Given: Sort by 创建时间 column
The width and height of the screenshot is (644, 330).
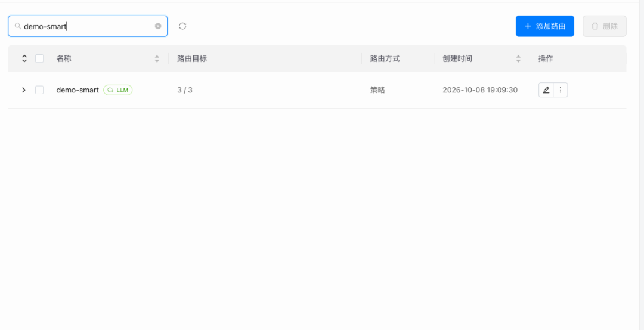Looking at the screenshot, I should coord(518,58).
